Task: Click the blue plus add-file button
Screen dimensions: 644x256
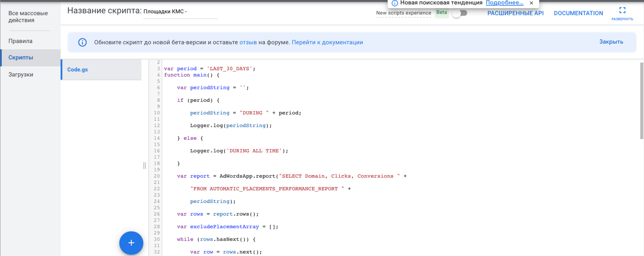Action: click(x=131, y=243)
